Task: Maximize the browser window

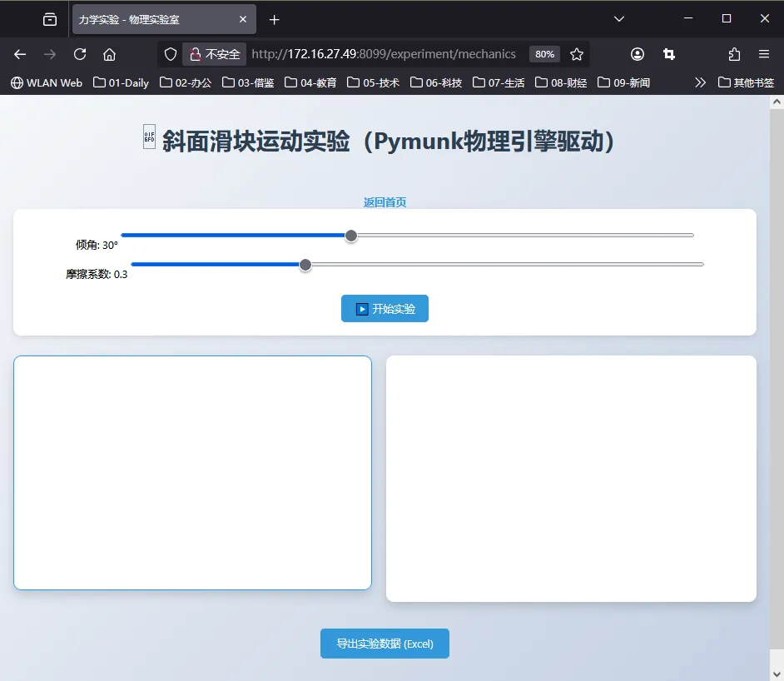Action: [x=727, y=18]
